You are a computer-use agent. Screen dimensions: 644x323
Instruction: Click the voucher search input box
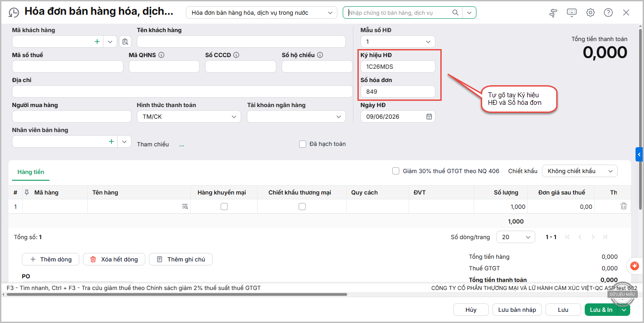tap(399, 12)
